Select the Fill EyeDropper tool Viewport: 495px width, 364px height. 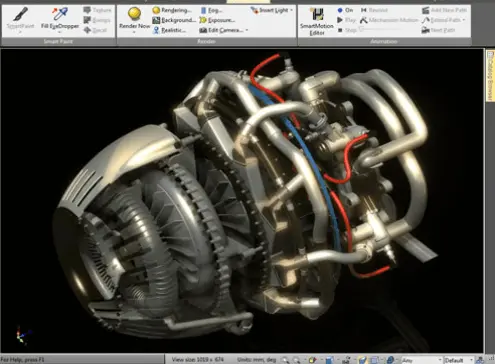point(60,19)
